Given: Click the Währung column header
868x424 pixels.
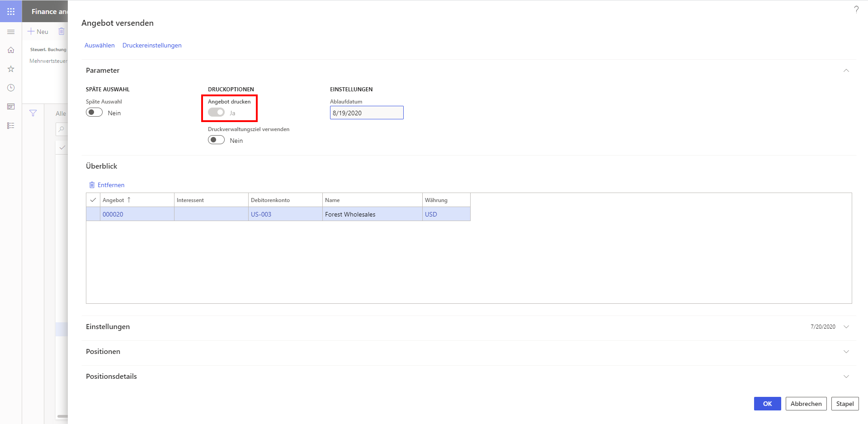Looking at the screenshot, I should [446, 200].
